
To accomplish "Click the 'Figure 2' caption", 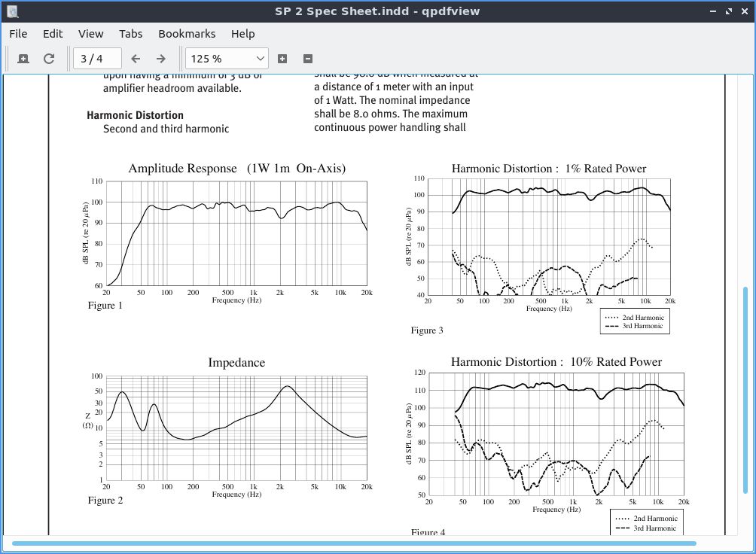I will 105,501.
